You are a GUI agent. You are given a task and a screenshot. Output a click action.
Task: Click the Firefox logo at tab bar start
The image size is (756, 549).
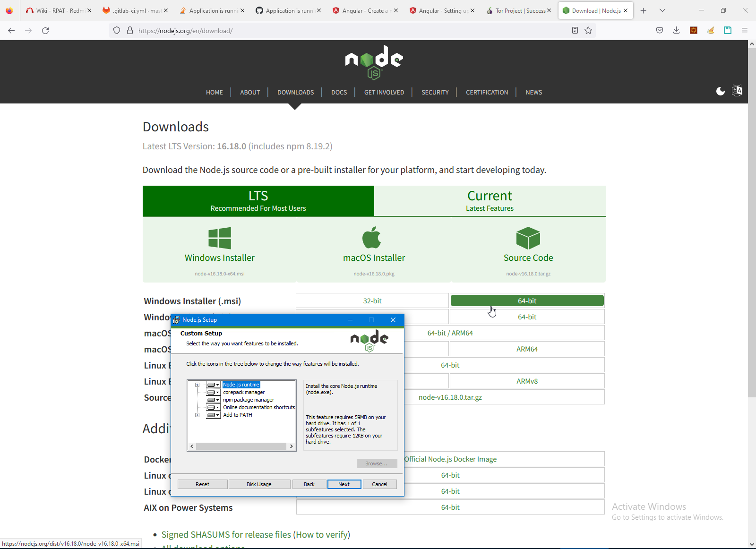coord(9,10)
